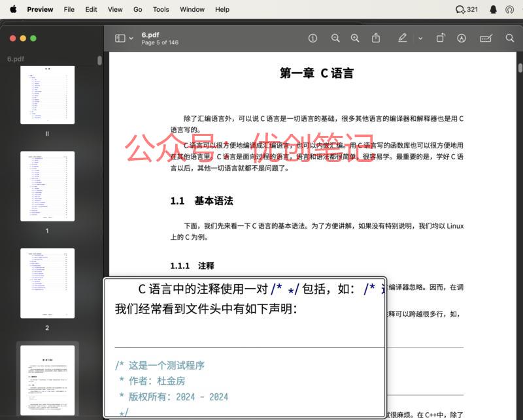Image resolution: width=523 pixels, height=420 pixels.
Task: Zoom out of the PDF page
Action: click(335, 39)
